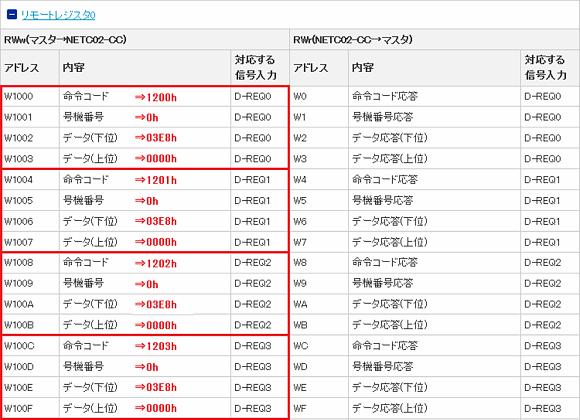Click address cell W1008
The height and width of the screenshot is (420, 580).
[30, 263]
